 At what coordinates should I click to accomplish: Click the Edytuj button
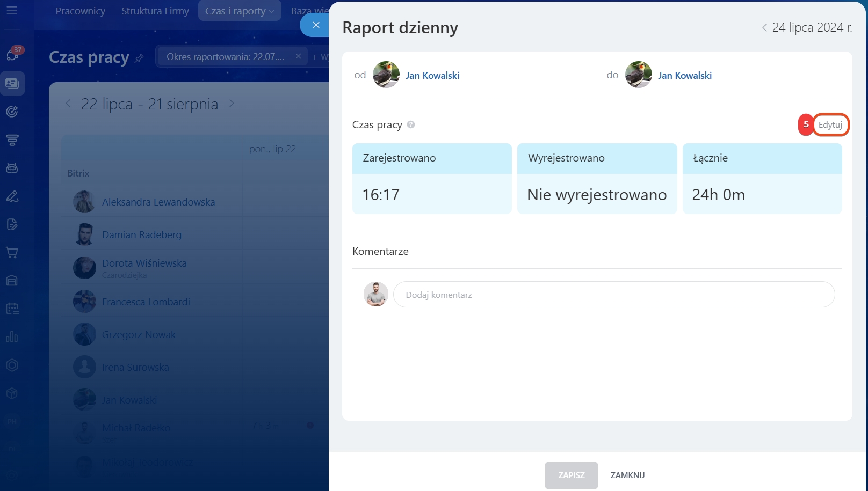click(x=830, y=125)
